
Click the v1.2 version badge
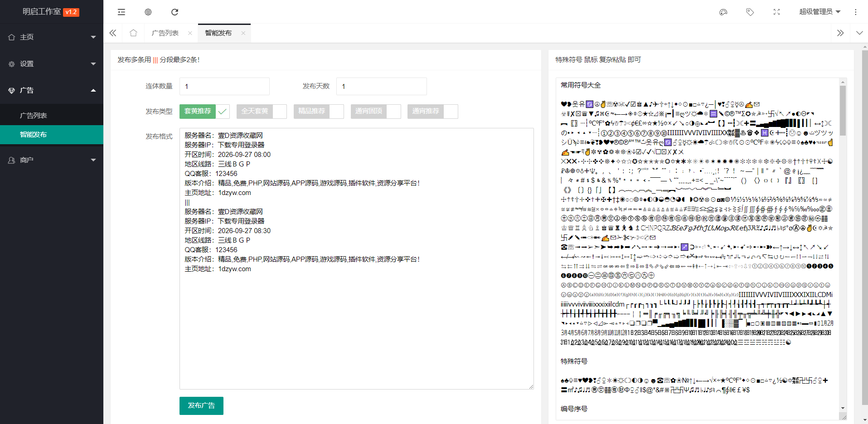click(x=71, y=12)
